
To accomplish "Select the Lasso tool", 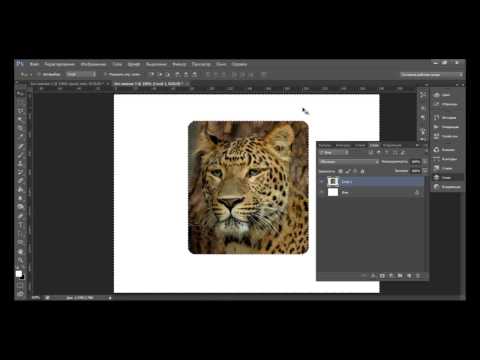I will tap(21, 111).
